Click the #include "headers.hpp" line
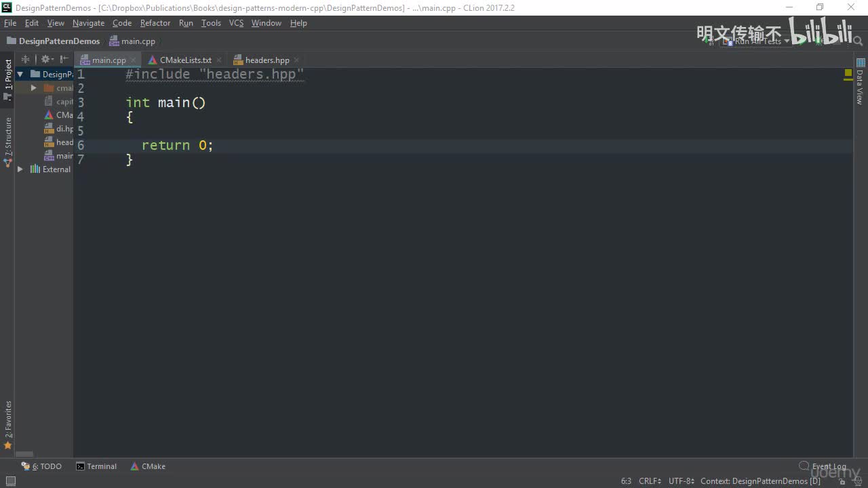This screenshot has width=868, height=488. click(x=215, y=75)
